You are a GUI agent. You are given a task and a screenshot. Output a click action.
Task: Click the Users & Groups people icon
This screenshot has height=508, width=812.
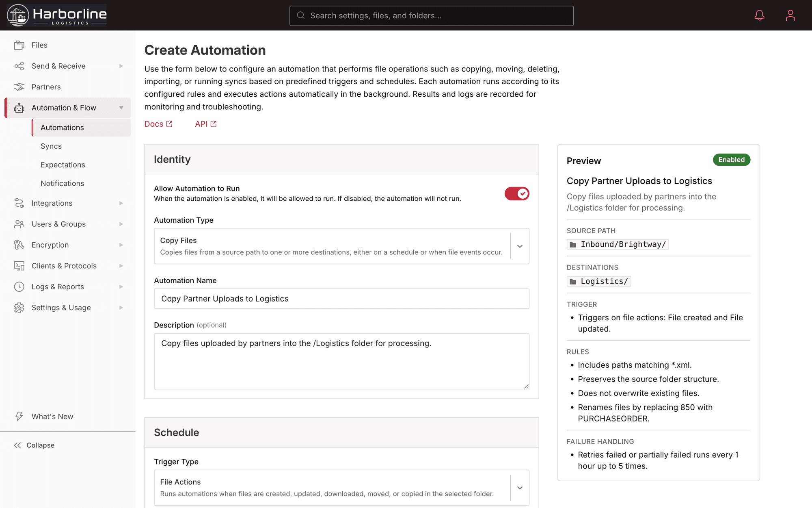[19, 224]
